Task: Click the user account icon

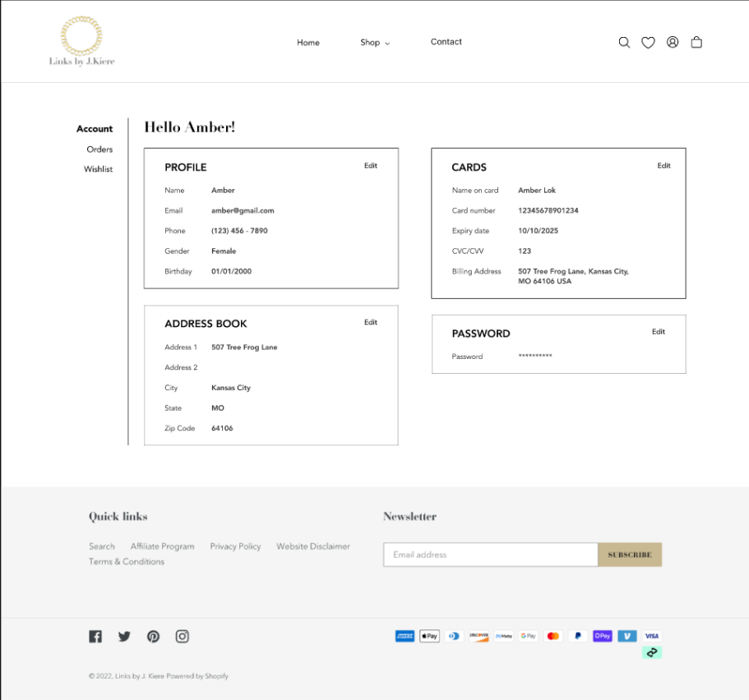Action: click(673, 43)
